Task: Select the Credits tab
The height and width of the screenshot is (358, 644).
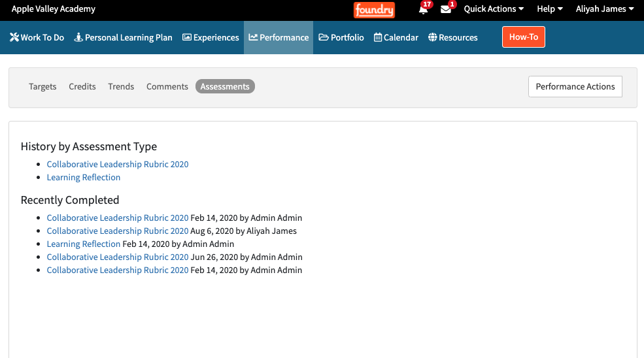Action: pyautogui.click(x=82, y=86)
